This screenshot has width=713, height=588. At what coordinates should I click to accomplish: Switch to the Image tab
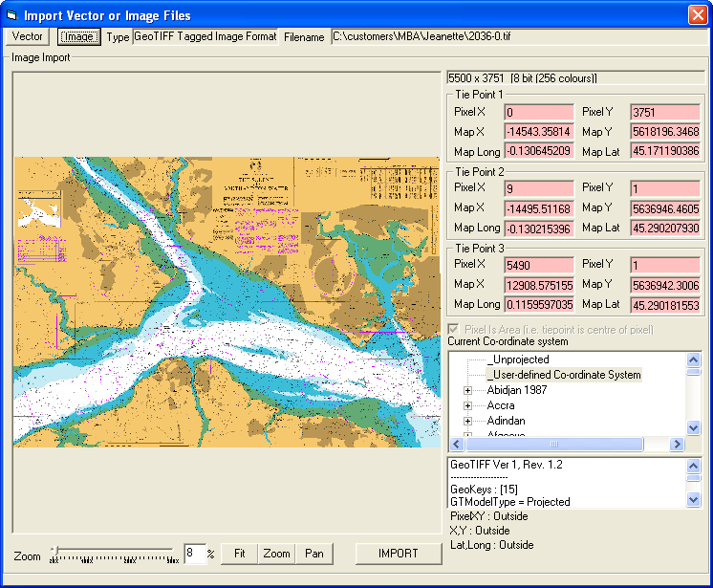[x=79, y=37]
